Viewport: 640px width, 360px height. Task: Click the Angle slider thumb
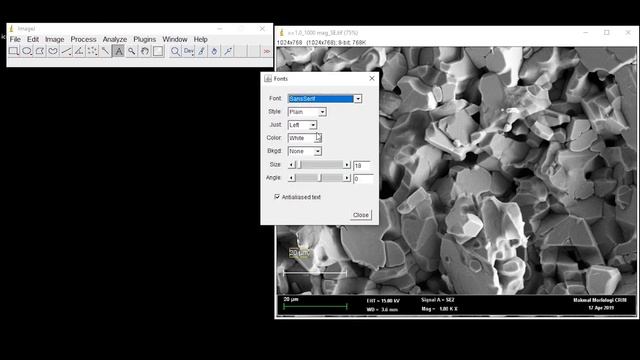click(x=320, y=178)
